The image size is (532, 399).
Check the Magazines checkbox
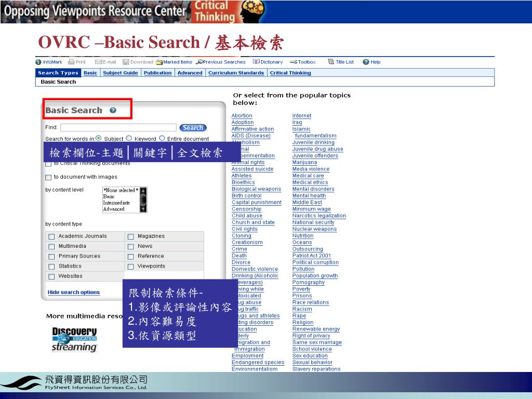pos(130,236)
